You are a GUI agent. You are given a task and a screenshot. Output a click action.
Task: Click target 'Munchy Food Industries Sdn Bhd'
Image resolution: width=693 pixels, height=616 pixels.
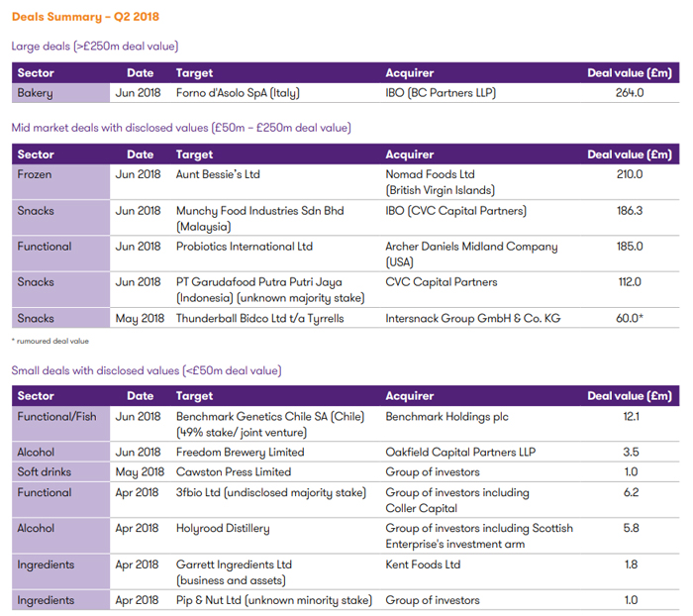(x=259, y=211)
